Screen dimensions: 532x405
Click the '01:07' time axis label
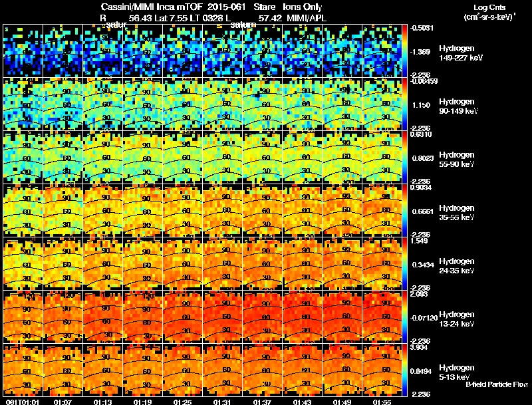pos(63,402)
